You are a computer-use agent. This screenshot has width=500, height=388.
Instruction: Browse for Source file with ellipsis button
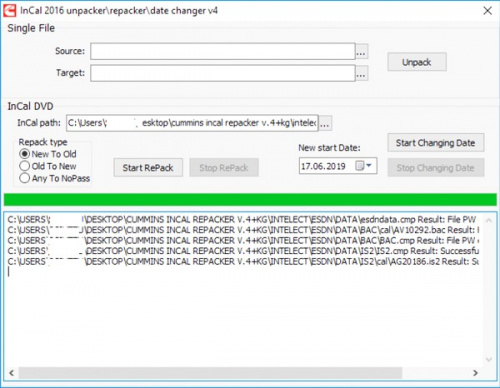pyautogui.click(x=361, y=51)
